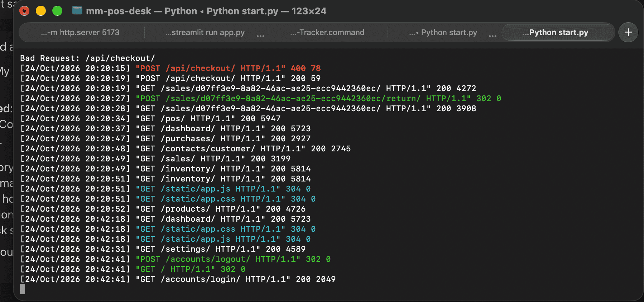Select the 'GET /accounts/login/' 200 2049 line
The width and height of the screenshot is (644, 302).
coord(178,279)
